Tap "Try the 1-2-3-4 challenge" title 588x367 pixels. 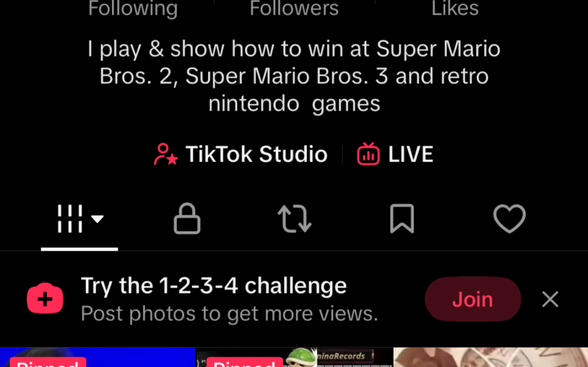pos(214,286)
